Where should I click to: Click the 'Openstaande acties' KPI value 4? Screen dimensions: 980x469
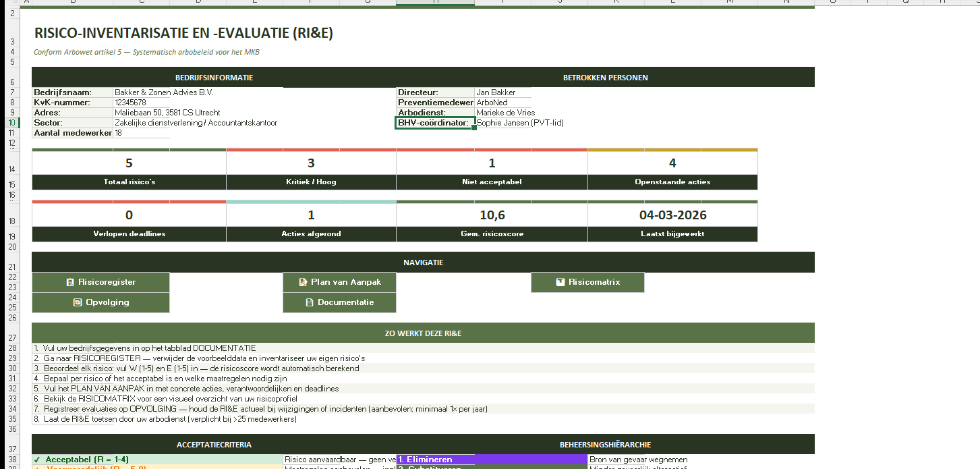click(672, 163)
